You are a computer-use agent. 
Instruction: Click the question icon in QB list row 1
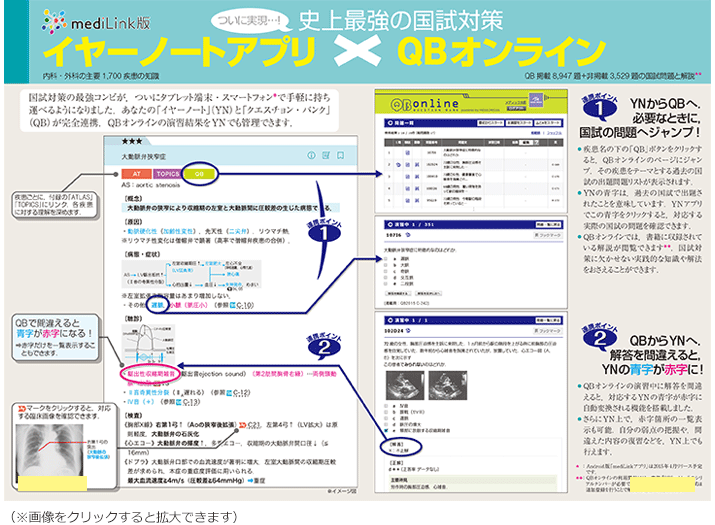pos(407,152)
